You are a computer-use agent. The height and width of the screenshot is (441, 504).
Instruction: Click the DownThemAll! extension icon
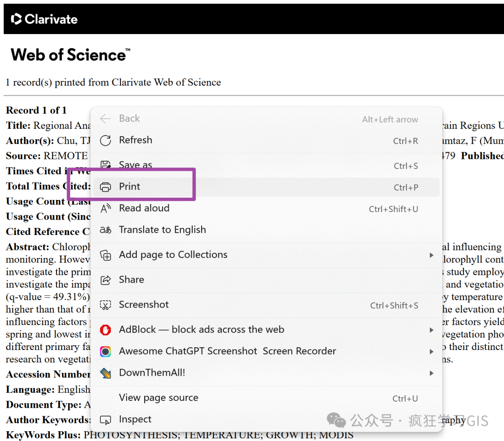[x=105, y=373]
